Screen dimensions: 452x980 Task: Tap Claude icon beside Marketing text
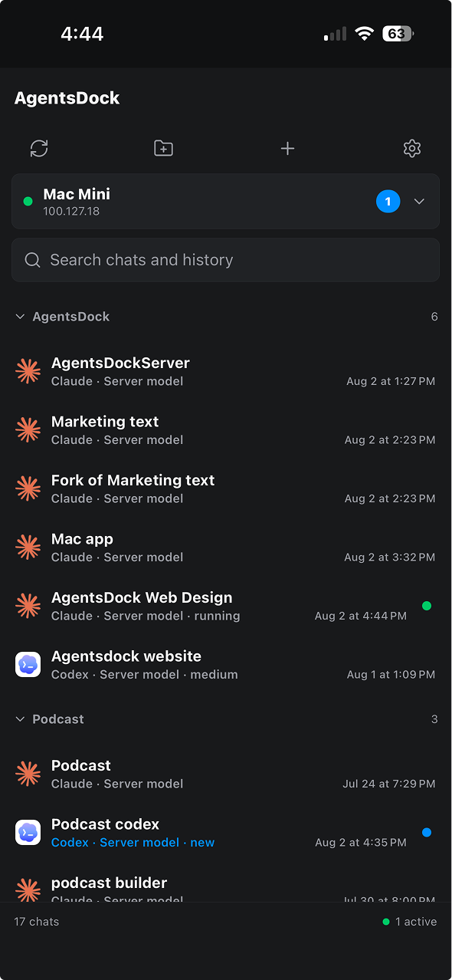point(28,430)
